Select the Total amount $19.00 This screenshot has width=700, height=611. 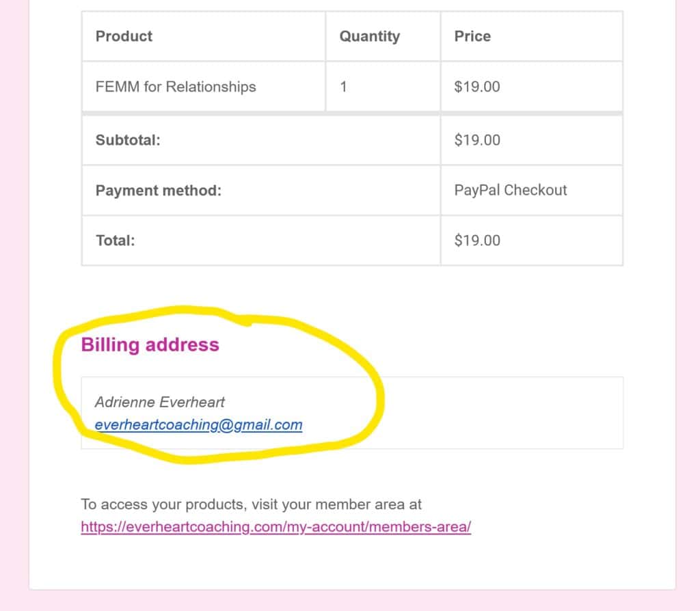point(477,241)
